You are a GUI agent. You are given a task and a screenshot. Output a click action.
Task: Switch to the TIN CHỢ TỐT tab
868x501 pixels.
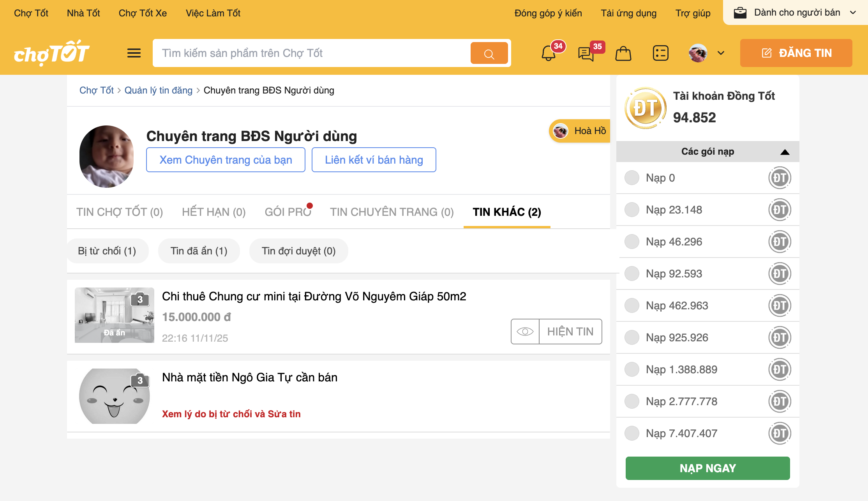(x=119, y=212)
